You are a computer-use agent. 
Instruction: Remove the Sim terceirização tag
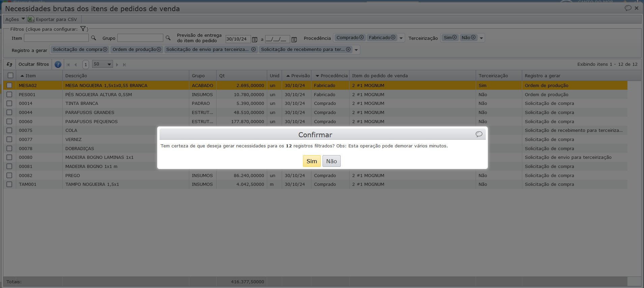[454, 37]
